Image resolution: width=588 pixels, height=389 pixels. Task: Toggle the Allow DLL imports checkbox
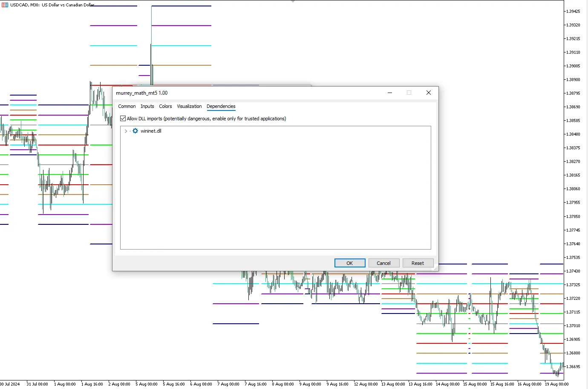tap(123, 119)
